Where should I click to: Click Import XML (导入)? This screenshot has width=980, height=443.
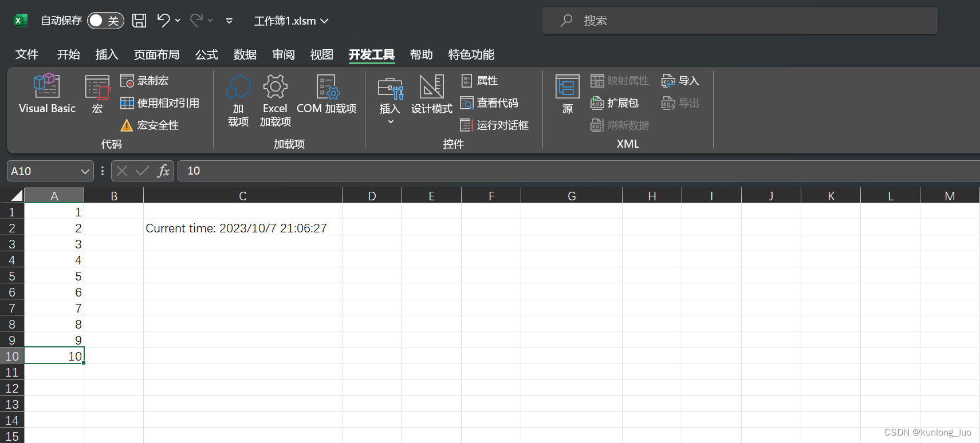680,81
